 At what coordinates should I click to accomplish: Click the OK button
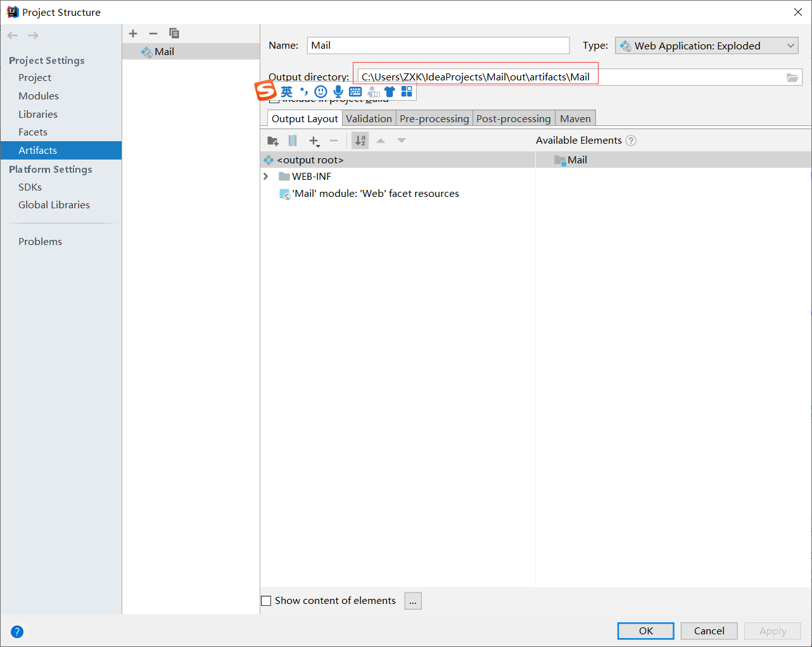pos(646,631)
